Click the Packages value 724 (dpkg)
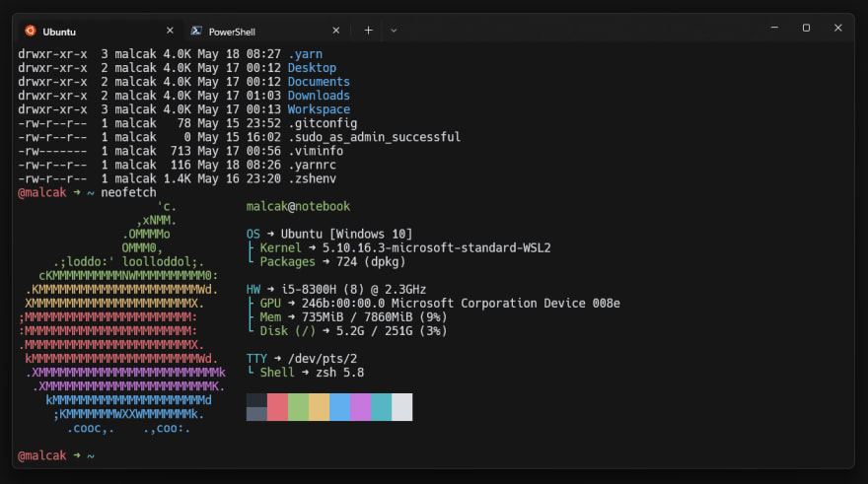The height and width of the screenshot is (484, 868). (371, 261)
